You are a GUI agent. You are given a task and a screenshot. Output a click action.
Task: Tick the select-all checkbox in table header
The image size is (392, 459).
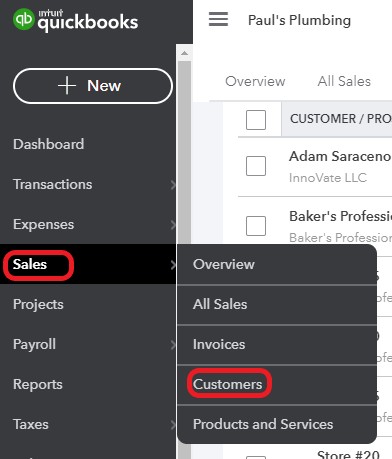(256, 120)
